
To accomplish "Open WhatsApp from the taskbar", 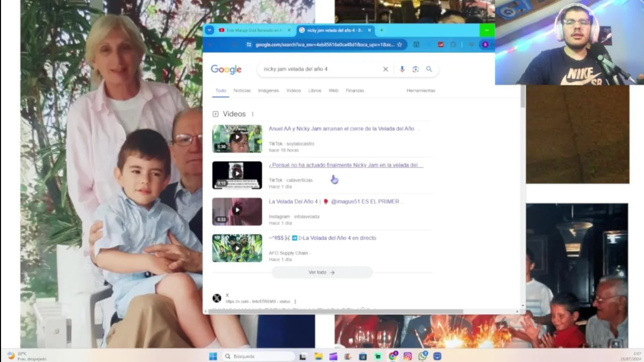I will 423,356.
